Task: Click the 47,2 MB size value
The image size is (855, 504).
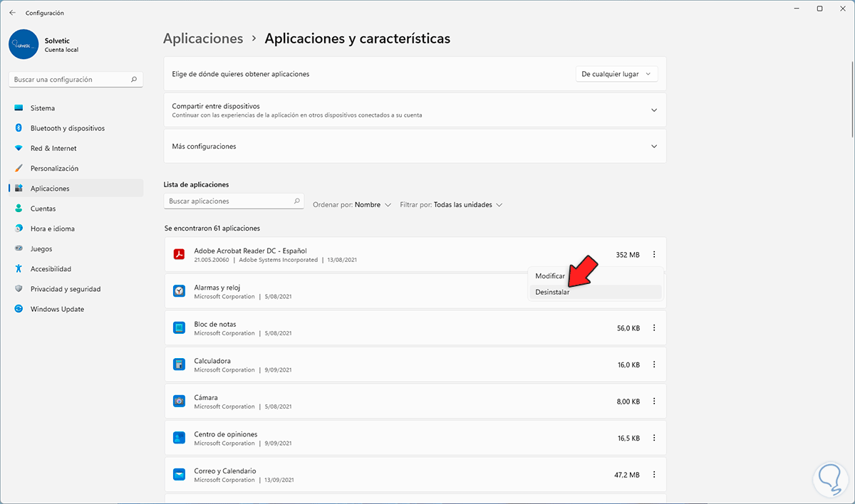Action: (x=628, y=475)
